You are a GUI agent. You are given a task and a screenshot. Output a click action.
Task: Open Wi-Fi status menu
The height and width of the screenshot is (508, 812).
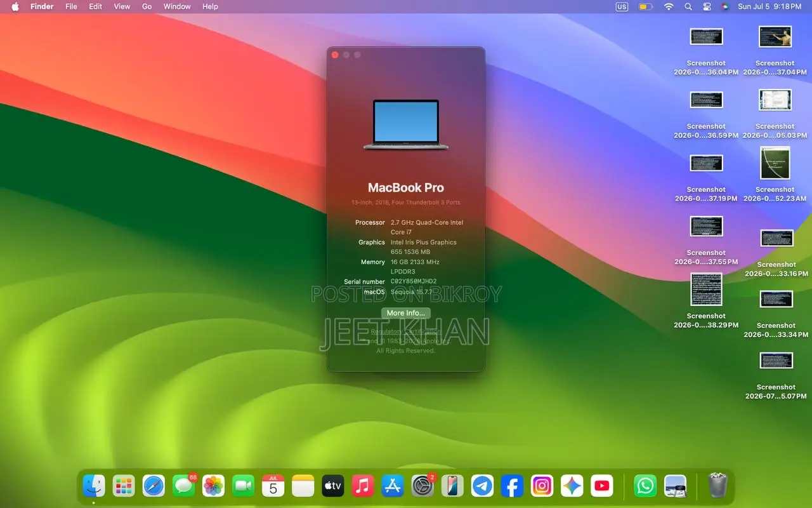pos(669,6)
